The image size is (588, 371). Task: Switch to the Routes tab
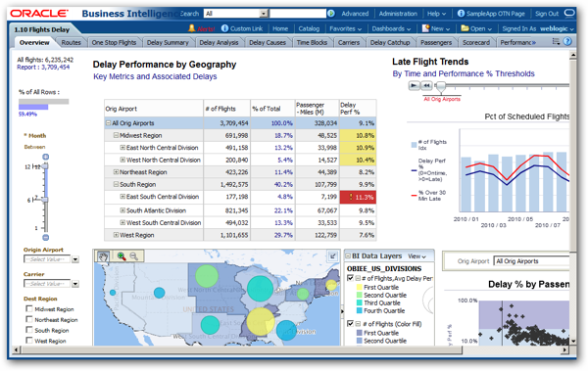[71, 42]
